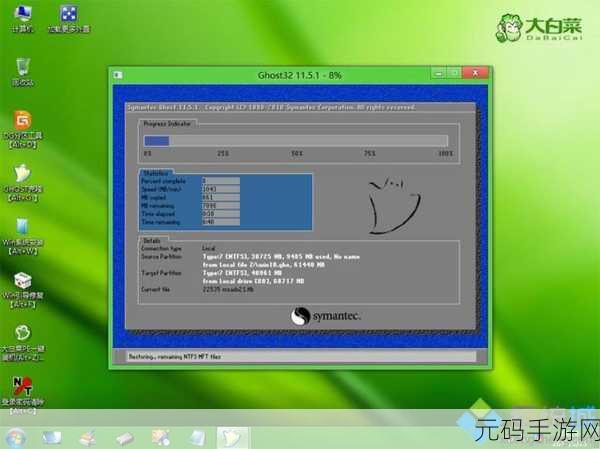Click the "Connection type" label in Details
The image size is (600, 449).
point(161,248)
